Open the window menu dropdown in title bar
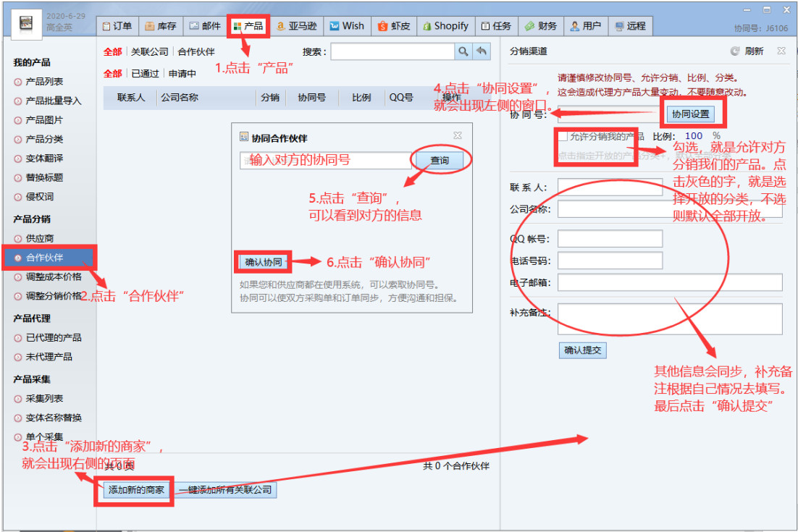The height and width of the screenshot is (532, 798). [748, 10]
